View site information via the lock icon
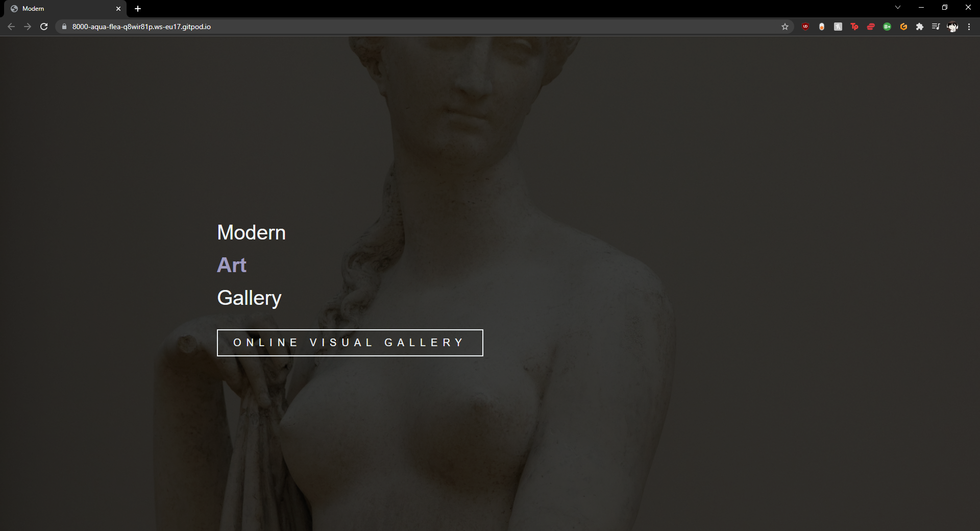This screenshot has height=531, width=980. click(x=64, y=27)
